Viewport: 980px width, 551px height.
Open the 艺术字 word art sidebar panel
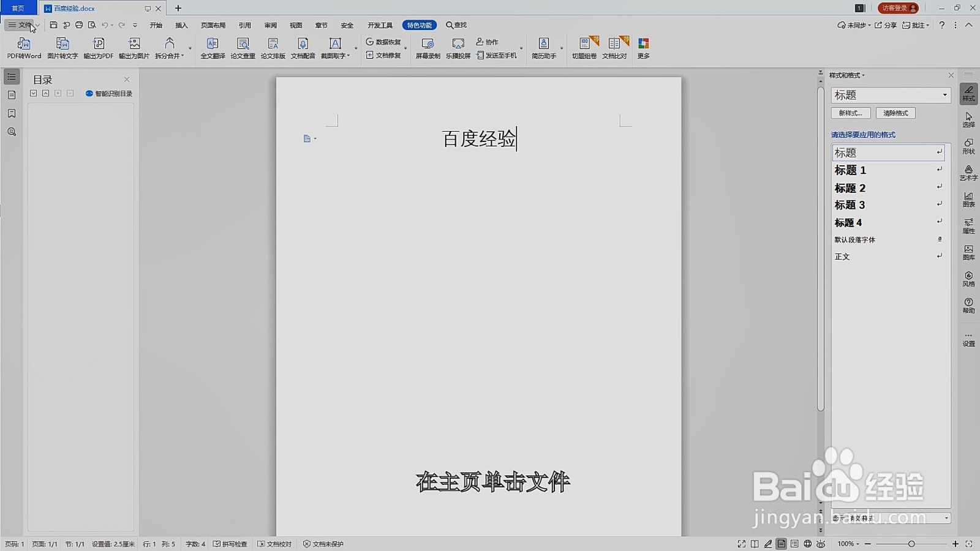(x=968, y=173)
